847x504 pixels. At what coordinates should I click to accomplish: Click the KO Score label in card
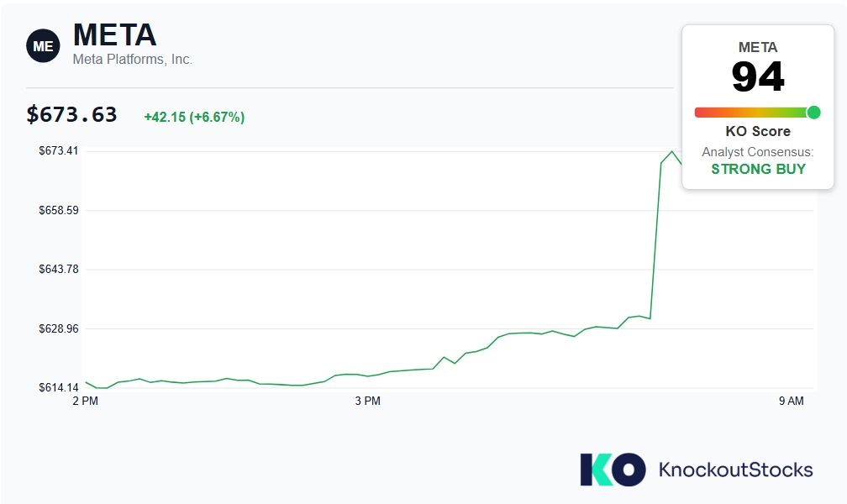pyautogui.click(x=758, y=131)
